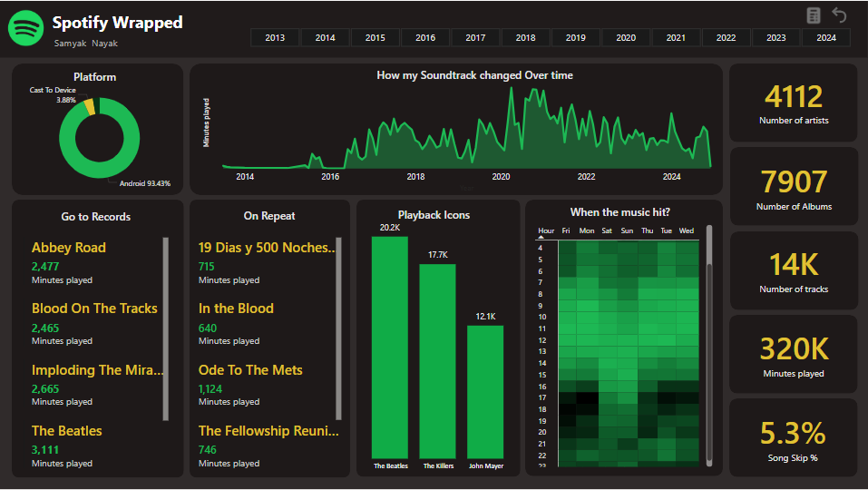Select the 2013 year filter
This screenshot has width=868, height=490.
(x=275, y=37)
